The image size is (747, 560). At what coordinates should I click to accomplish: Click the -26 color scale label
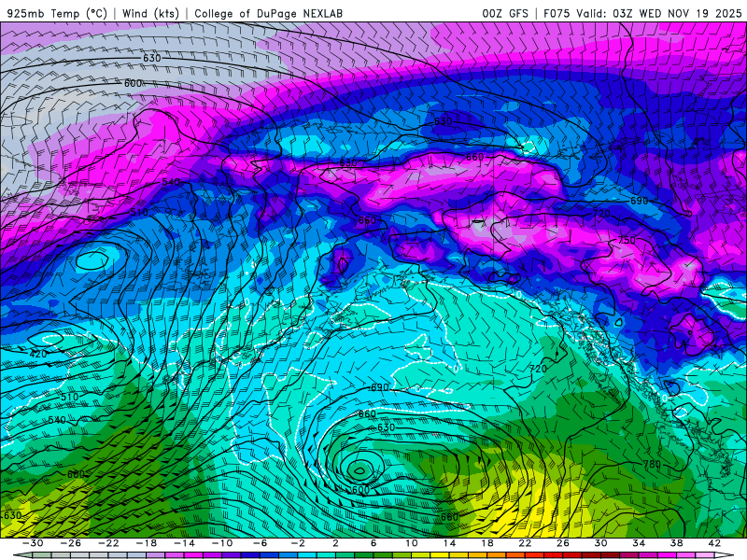click(71, 543)
